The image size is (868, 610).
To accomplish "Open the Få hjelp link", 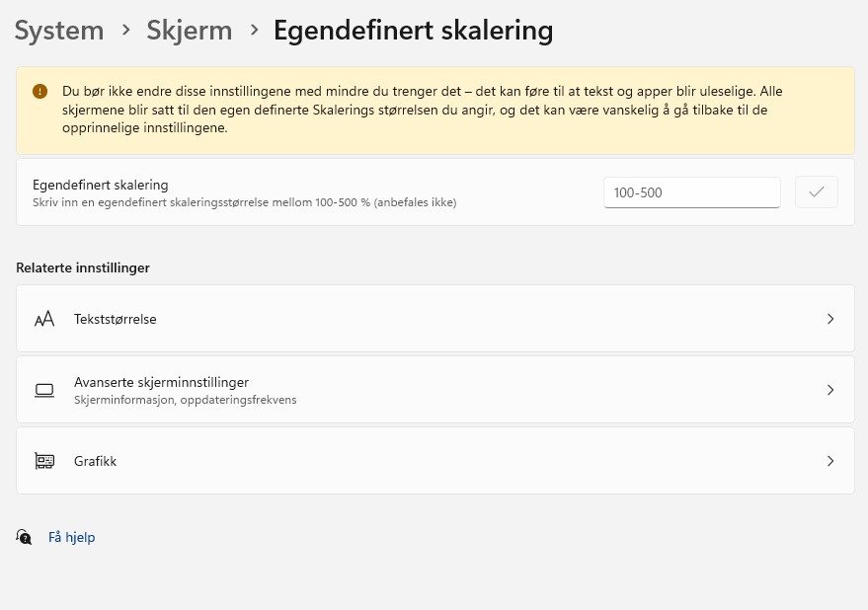I will (72, 537).
